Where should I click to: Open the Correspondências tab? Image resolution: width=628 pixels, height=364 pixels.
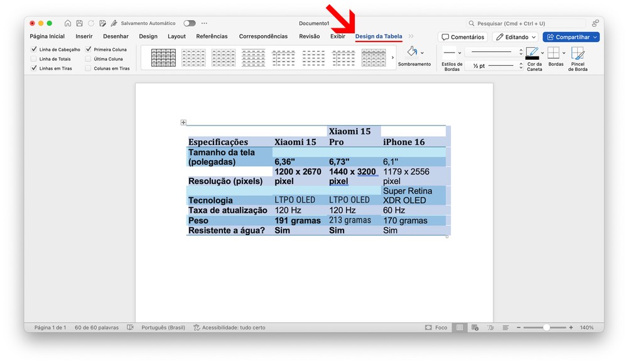point(263,36)
